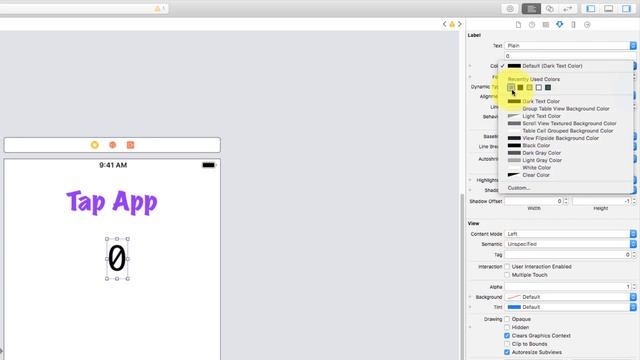
Task: Open the Size inspector
Action: (x=573, y=25)
